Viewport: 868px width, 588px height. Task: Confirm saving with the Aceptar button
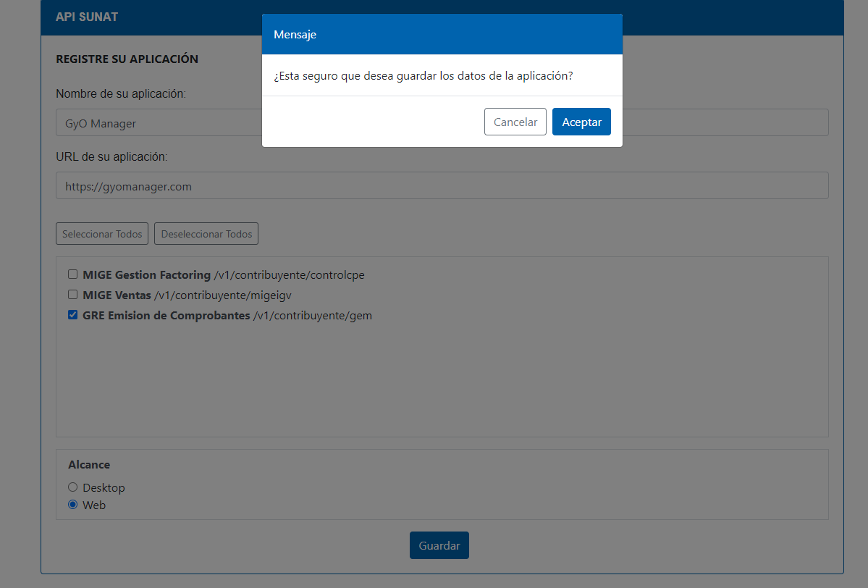tap(581, 122)
